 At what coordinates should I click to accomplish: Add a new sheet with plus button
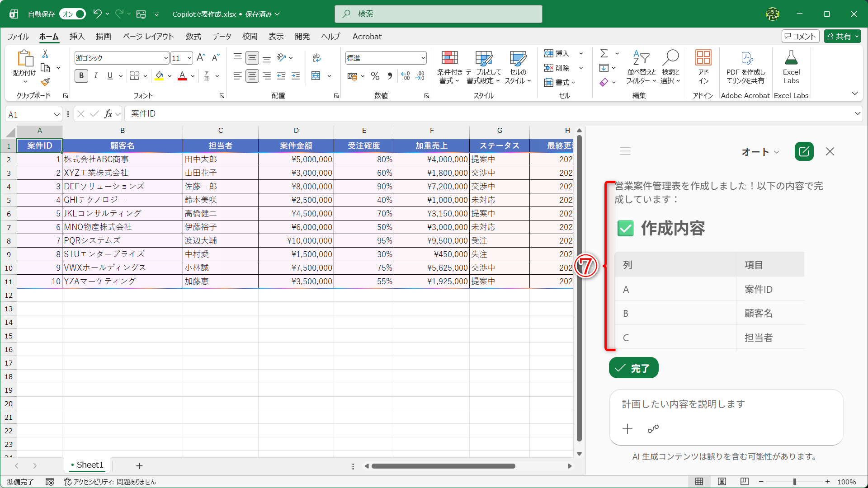[x=139, y=465]
